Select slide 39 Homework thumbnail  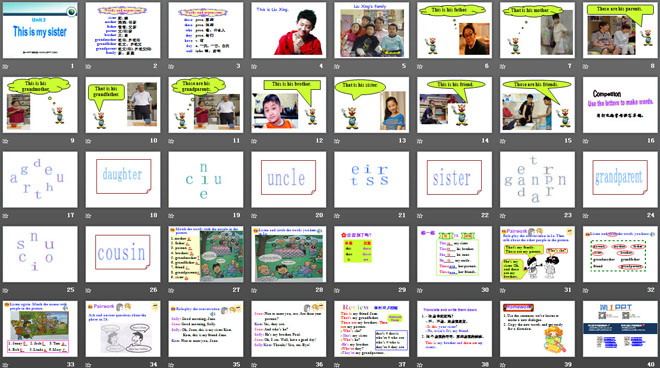(x=538, y=328)
